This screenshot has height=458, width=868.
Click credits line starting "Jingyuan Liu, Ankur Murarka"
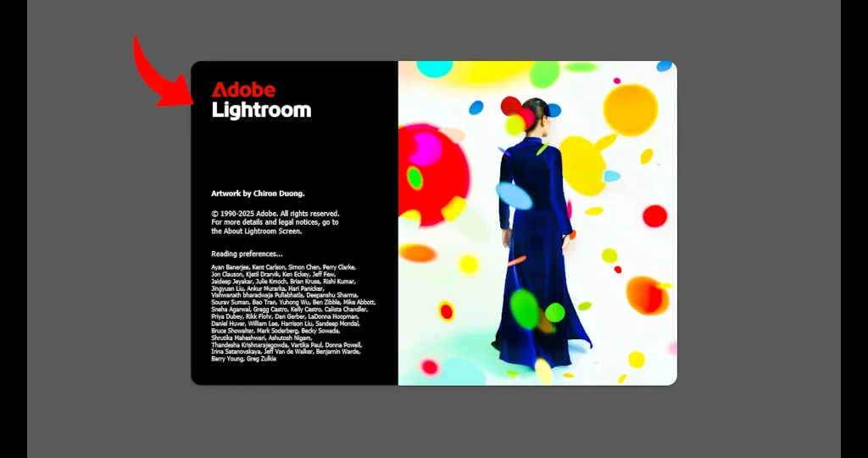(x=267, y=288)
